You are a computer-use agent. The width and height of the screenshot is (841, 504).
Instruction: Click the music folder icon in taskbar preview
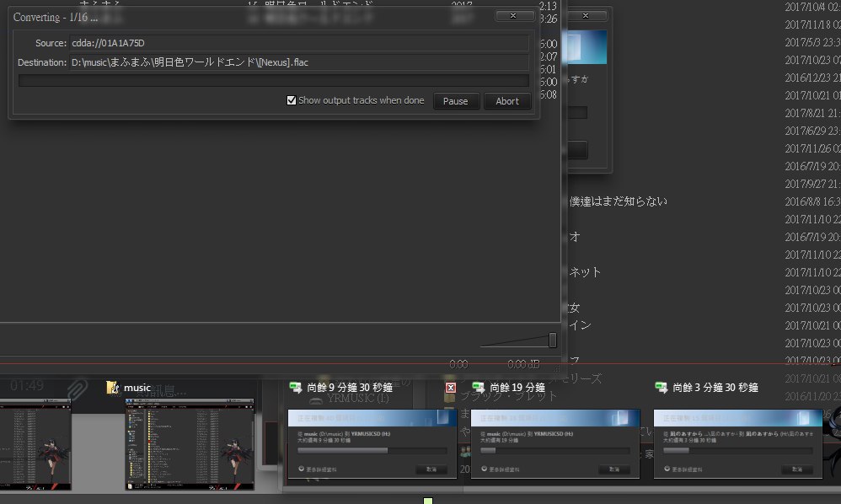[113, 387]
